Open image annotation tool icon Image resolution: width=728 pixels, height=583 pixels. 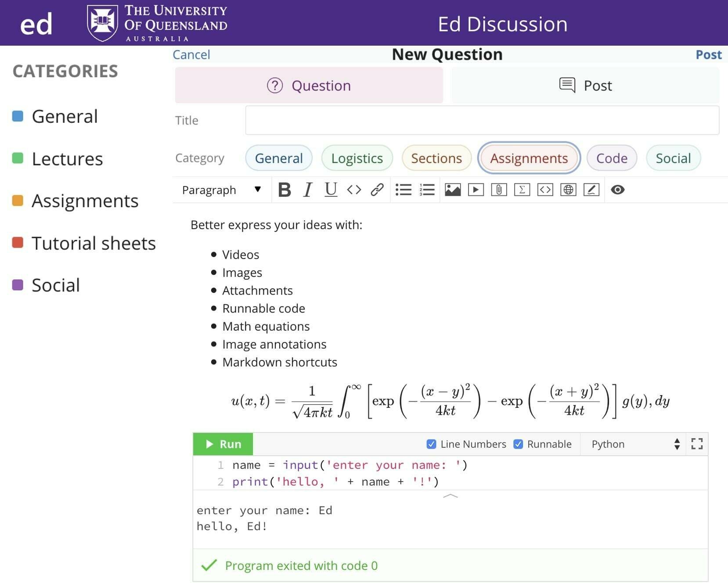591,190
